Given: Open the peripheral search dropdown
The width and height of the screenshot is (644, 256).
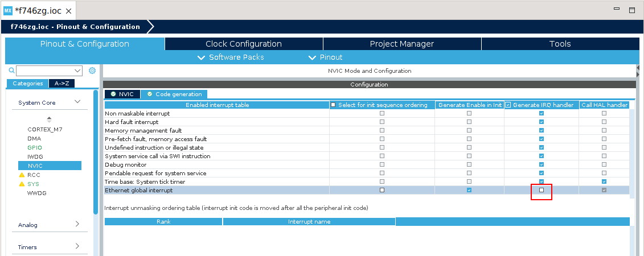Looking at the screenshot, I should (78, 71).
